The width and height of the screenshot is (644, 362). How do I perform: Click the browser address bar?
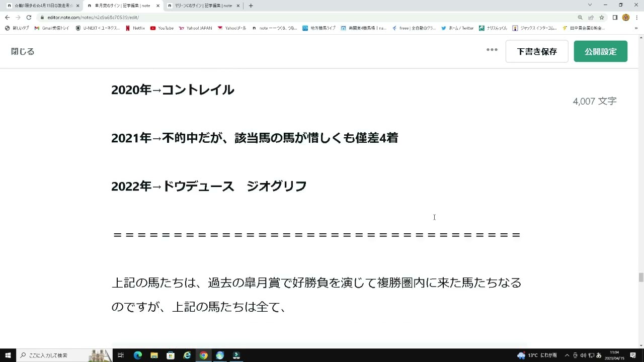[201, 17]
